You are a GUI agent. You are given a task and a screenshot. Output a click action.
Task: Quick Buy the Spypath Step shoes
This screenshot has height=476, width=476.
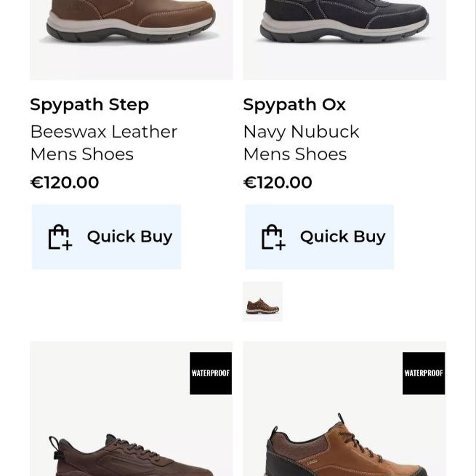[106, 237]
